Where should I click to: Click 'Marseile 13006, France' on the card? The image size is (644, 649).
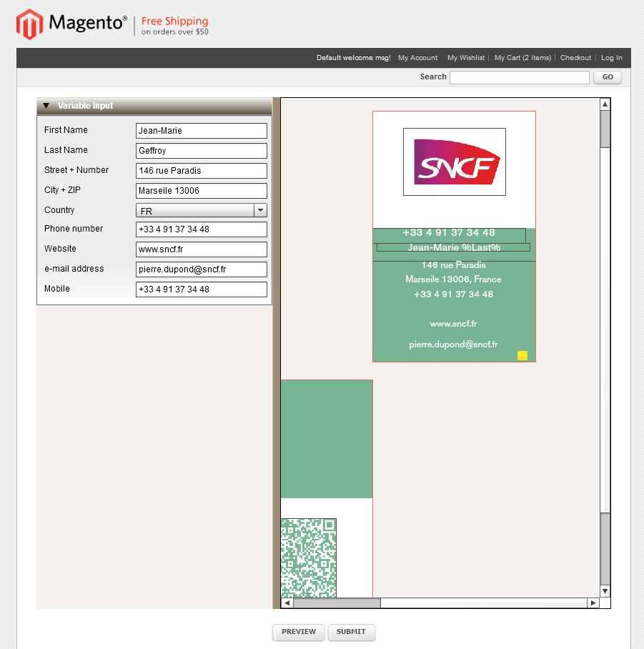[x=453, y=279]
